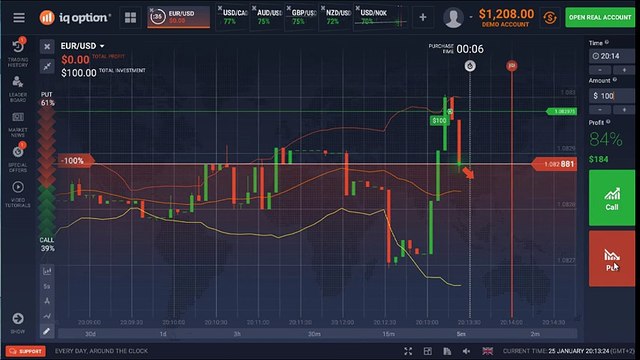Viewport: 640px width, 360px height.
Task: Increase the amount with plus
Action: coord(624,110)
